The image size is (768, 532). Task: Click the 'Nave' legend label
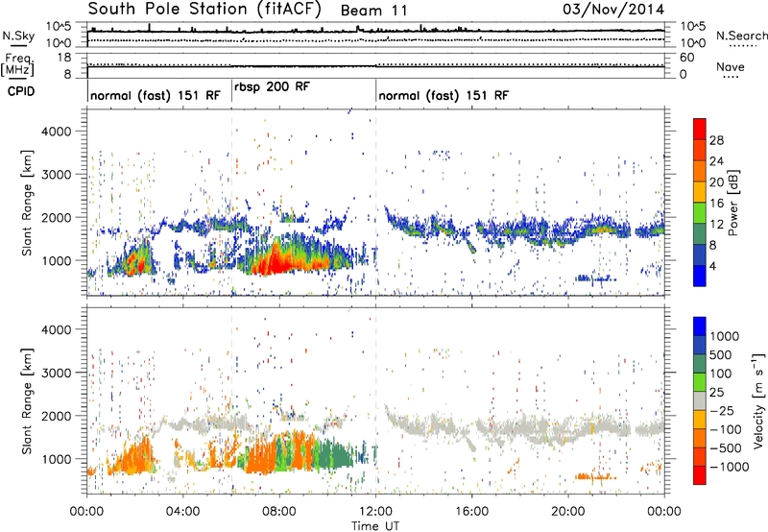click(x=731, y=67)
